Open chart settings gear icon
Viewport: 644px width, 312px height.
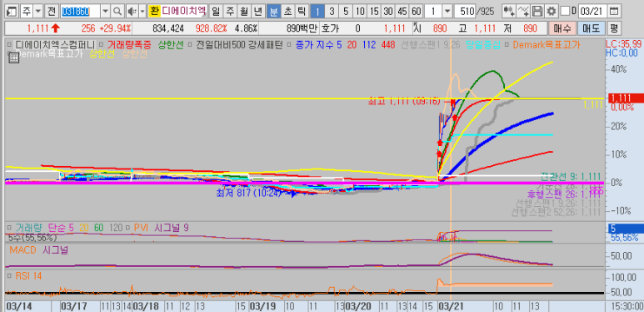[552, 11]
